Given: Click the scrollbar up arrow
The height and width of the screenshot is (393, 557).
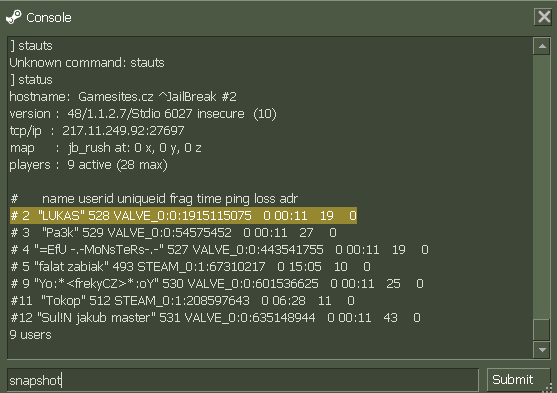Looking at the screenshot, I should point(542,46).
